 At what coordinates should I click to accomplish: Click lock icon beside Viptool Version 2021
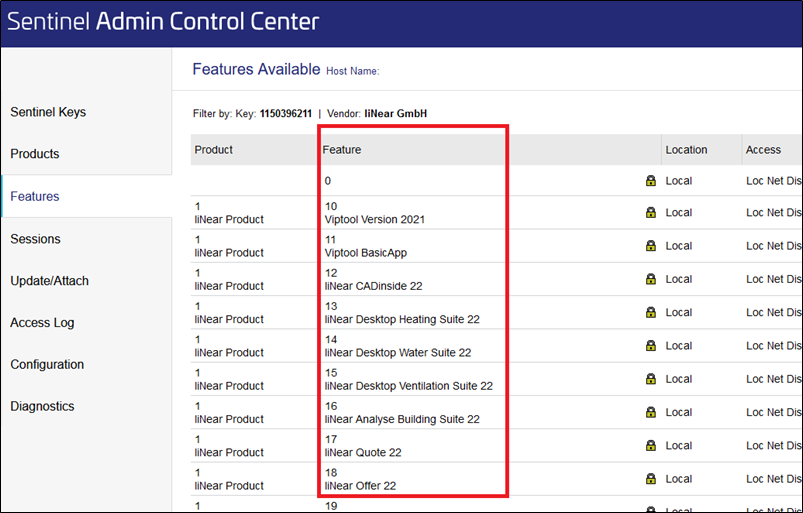650,212
